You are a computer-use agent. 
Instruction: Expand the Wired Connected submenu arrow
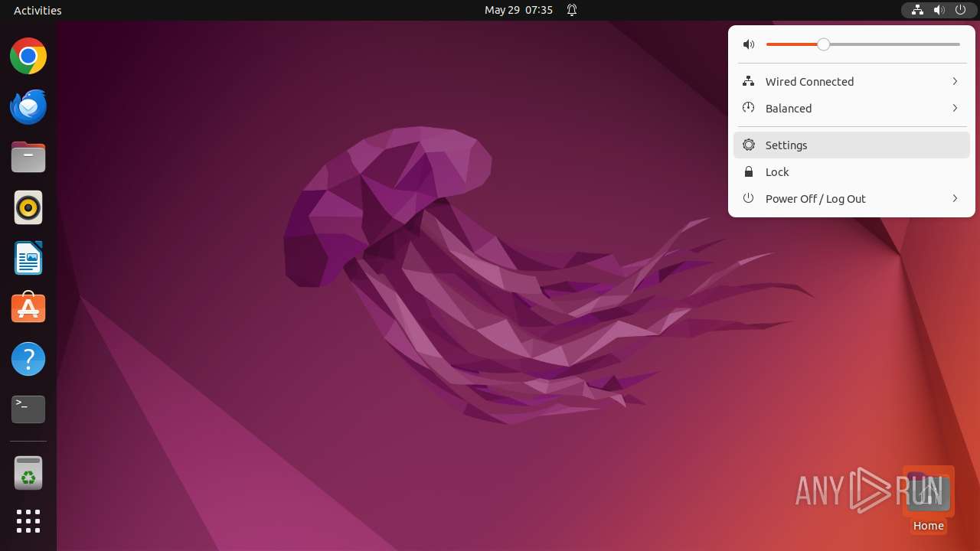point(955,81)
